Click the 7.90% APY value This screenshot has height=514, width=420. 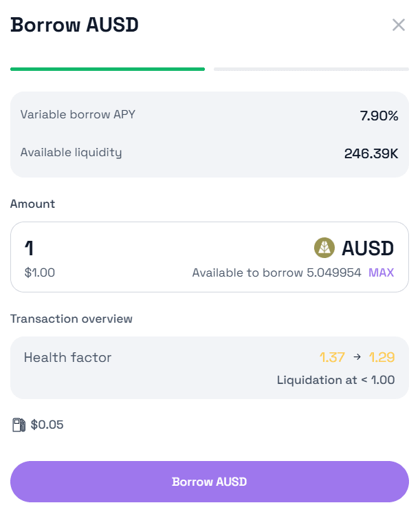click(x=379, y=116)
